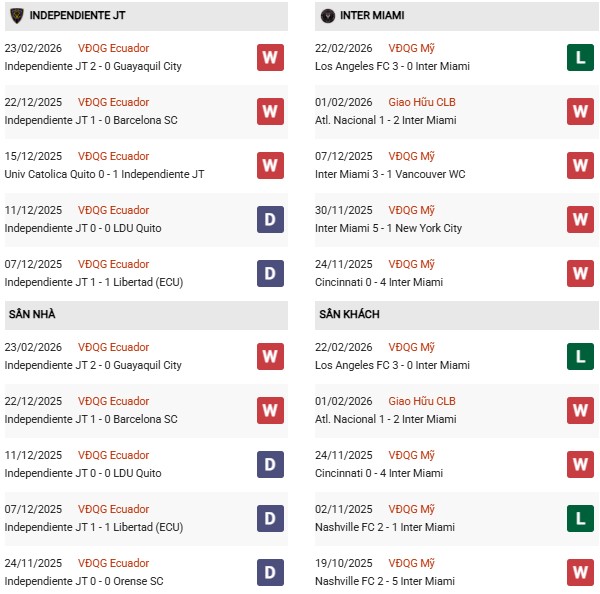Click the D badge for Orense SC match

[270, 572]
